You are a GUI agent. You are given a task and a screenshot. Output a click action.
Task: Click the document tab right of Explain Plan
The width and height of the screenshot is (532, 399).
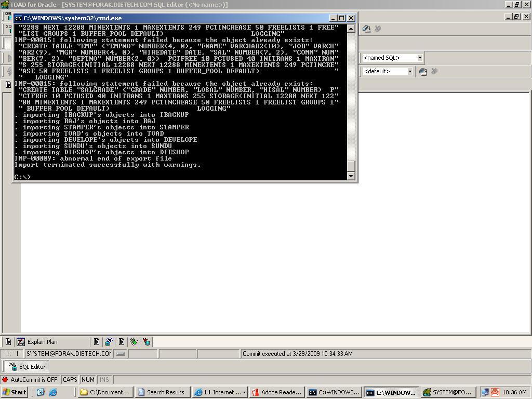(96, 342)
